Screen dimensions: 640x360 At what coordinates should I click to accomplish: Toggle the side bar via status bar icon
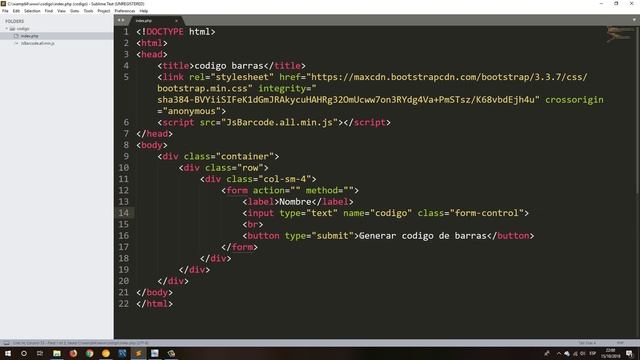point(6,343)
